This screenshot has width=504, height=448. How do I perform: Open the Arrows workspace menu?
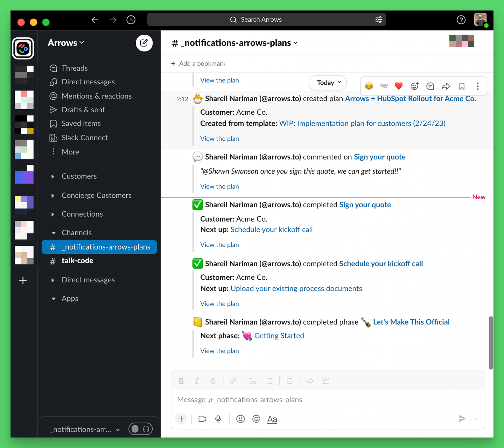[66, 43]
